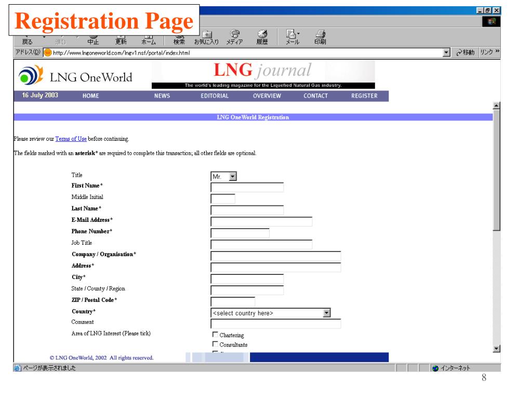This screenshot has width=532, height=399.
Task: Open the CONTACT navigation item
Action: tap(315, 96)
